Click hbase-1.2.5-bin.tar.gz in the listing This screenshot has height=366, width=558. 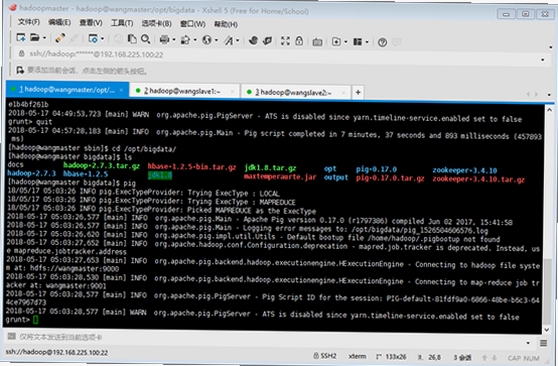tap(192, 167)
